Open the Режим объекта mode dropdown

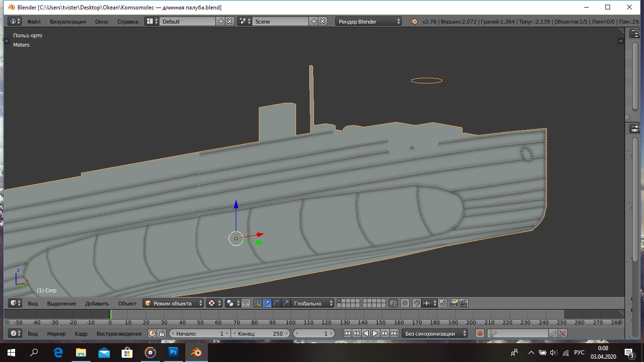[x=173, y=304]
